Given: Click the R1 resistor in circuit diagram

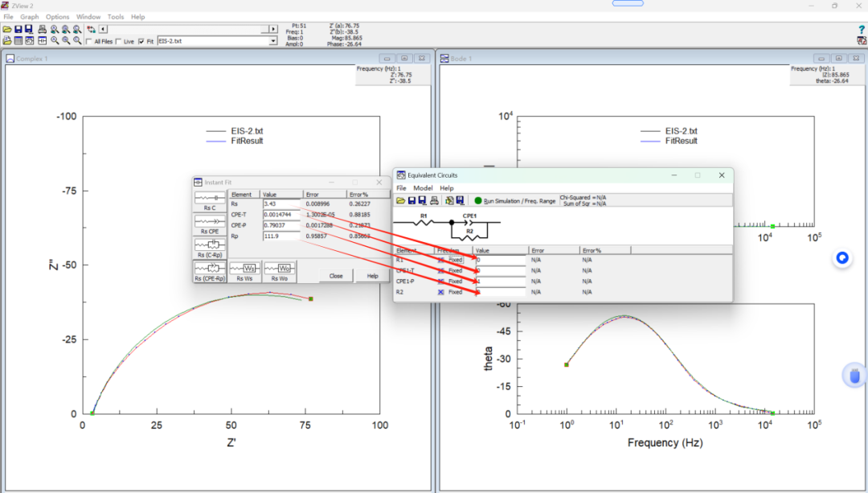Looking at the screenshot, I should coord(424,223).
